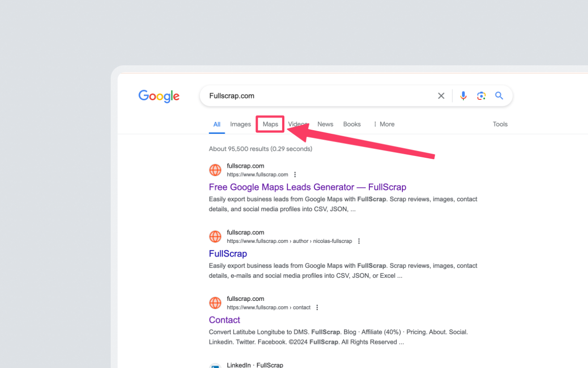
Task: Click the globe favicon of the Contact result
Action: pos(215,303)
